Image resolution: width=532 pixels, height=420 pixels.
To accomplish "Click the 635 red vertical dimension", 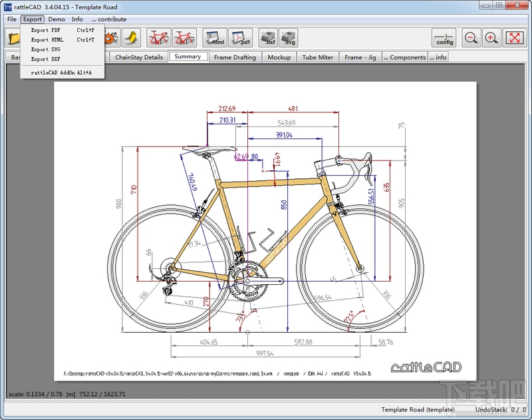I will pyautogui.click(x=386, y=187).
